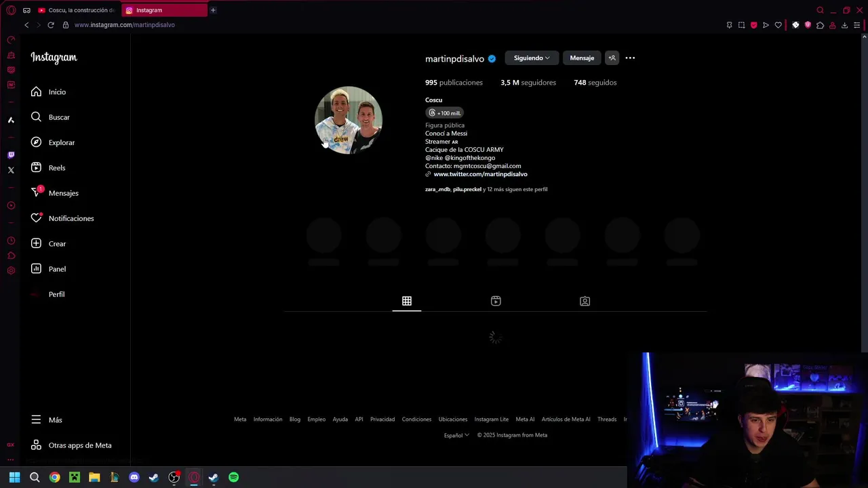Launch Chrome from the taskbar
The image size is (868, 488).
click(x=54, y=477)
